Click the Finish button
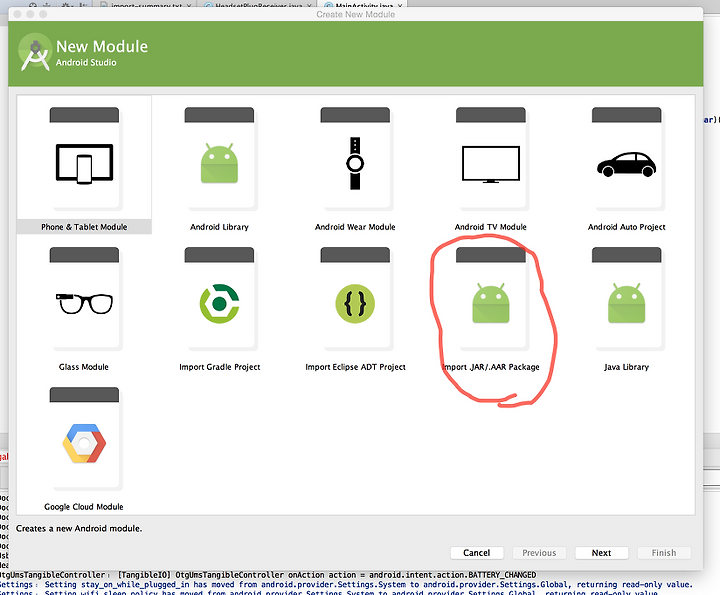Image resolution: width=720 pixels, height=595 pixels. (664, 553)
